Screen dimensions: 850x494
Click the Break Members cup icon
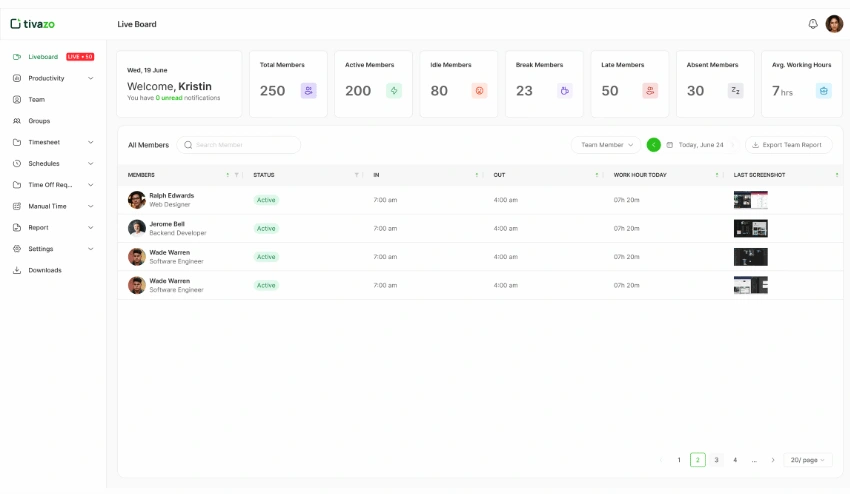[x=565, y=91]
